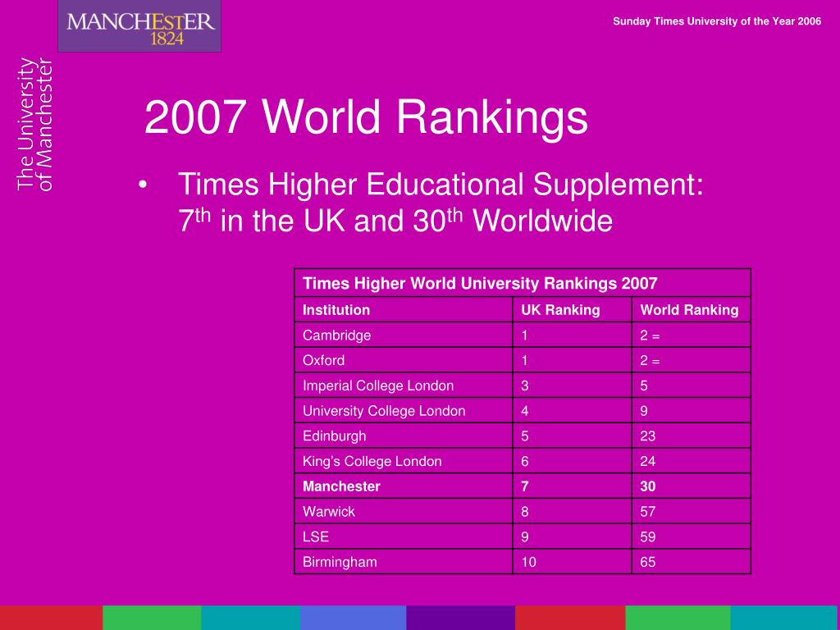Click the vertical 'The University of Manchester' text
This screenshot has width=840, height=630.
[34, 125]
